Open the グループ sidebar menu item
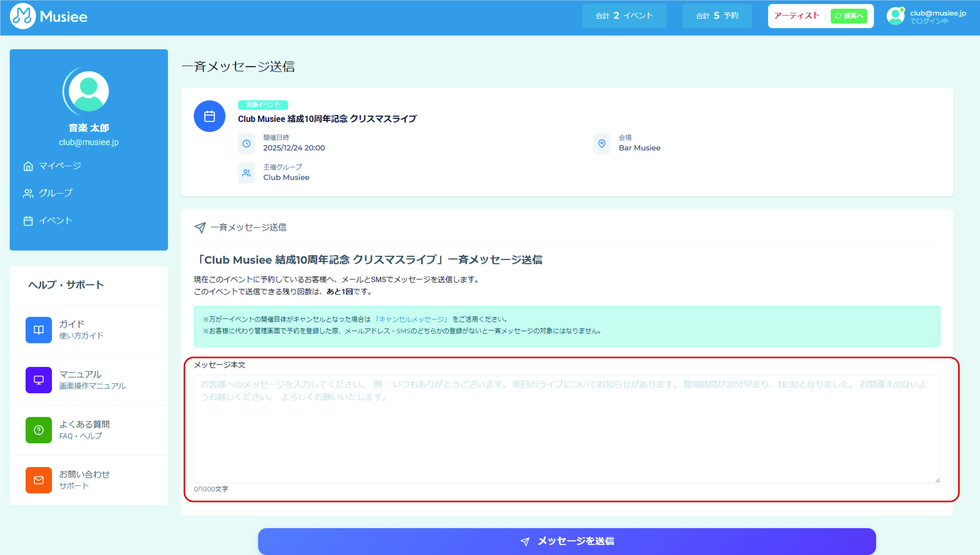 pyautogui.click(x=55, y=193)
